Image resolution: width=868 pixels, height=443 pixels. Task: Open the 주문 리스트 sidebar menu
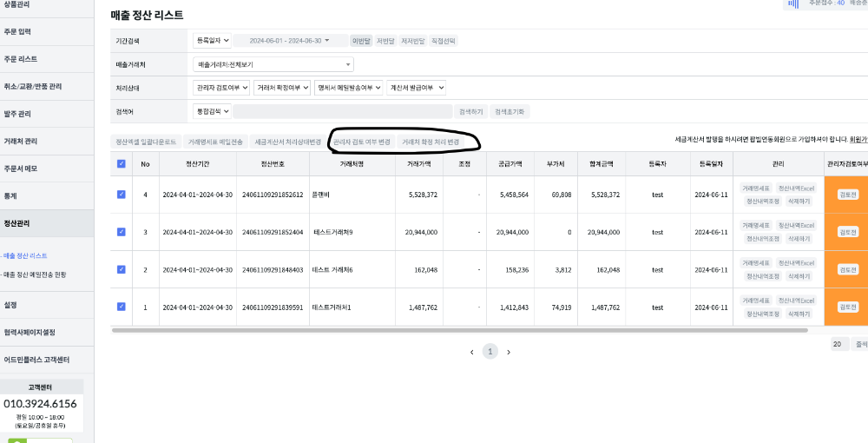click(47, 59)
